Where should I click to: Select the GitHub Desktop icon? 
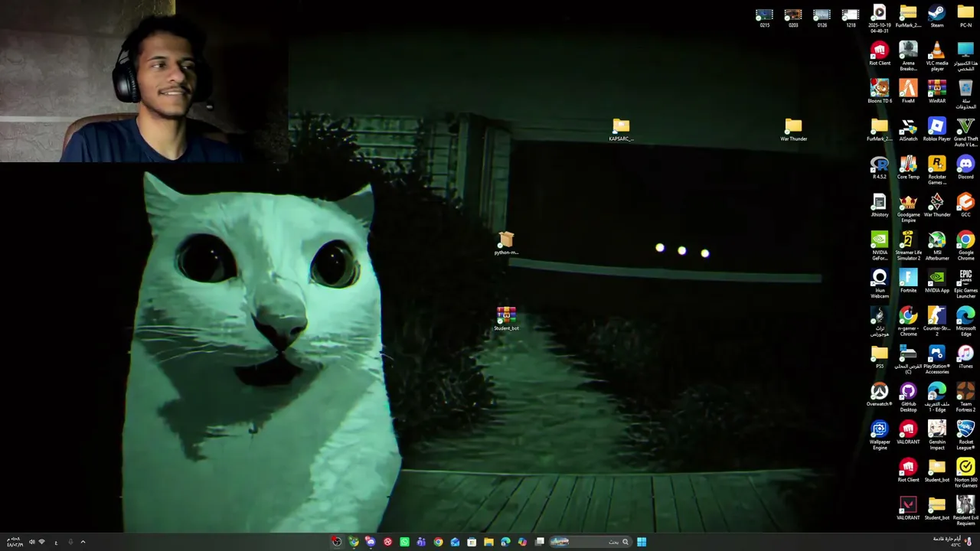[908, 398]
